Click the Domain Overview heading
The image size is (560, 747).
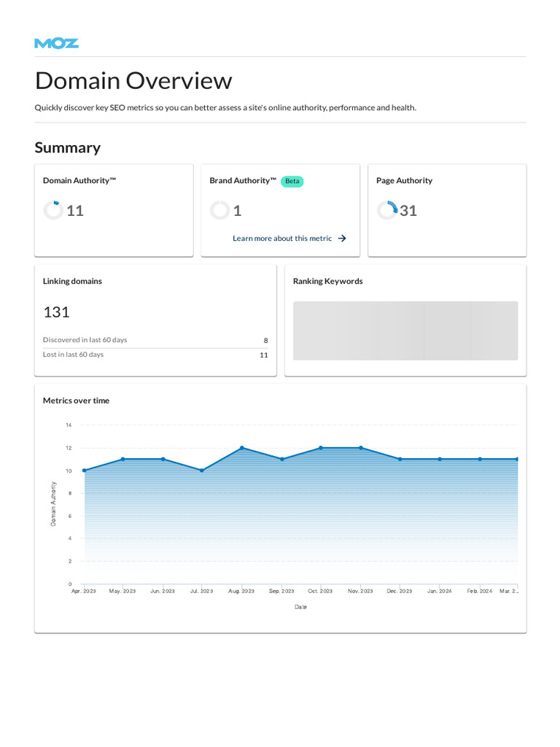coord(133,80)
